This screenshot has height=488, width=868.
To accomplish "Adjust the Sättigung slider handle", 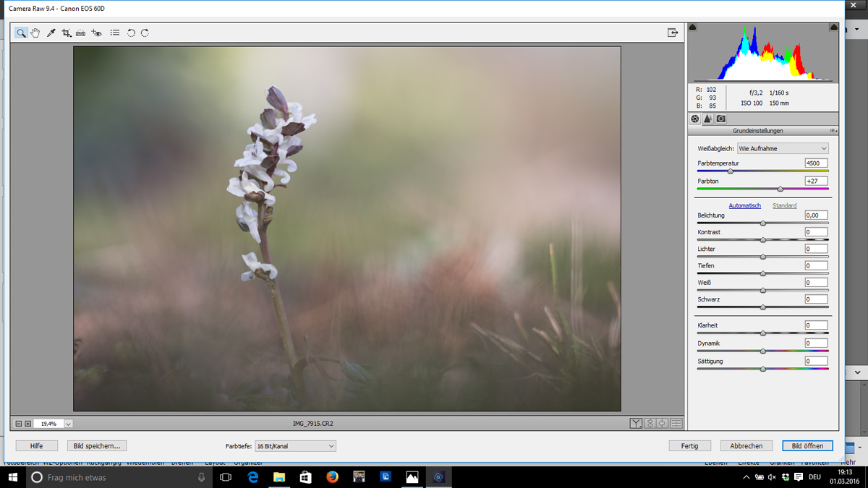I will [762, 369].
